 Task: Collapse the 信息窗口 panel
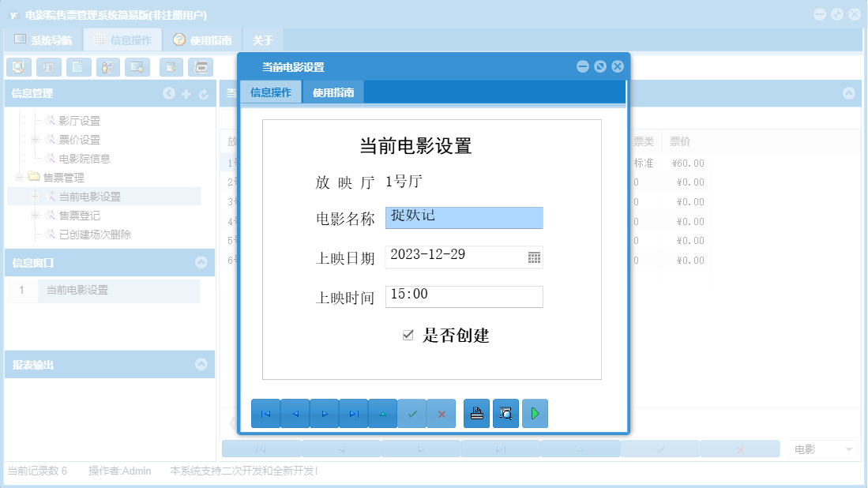point(203,261)
